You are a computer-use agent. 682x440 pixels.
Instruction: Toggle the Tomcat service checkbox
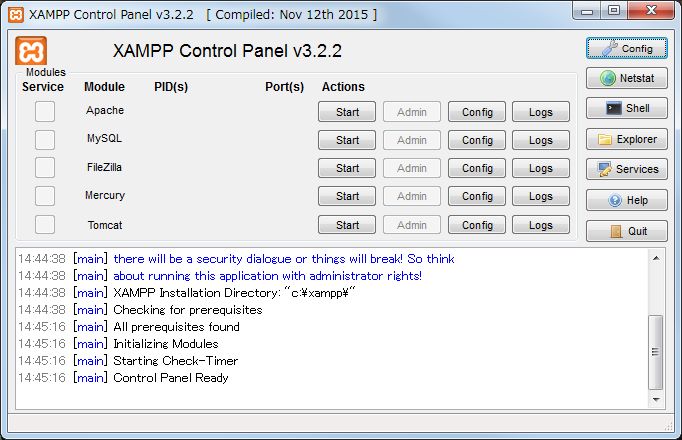click(45, 225)
